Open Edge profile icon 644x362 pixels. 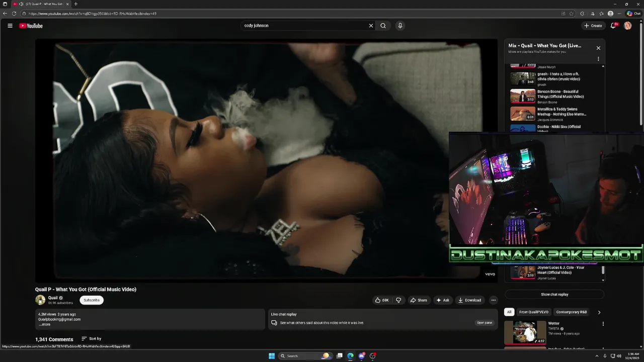pyautogui.click(x=610, y=14)
